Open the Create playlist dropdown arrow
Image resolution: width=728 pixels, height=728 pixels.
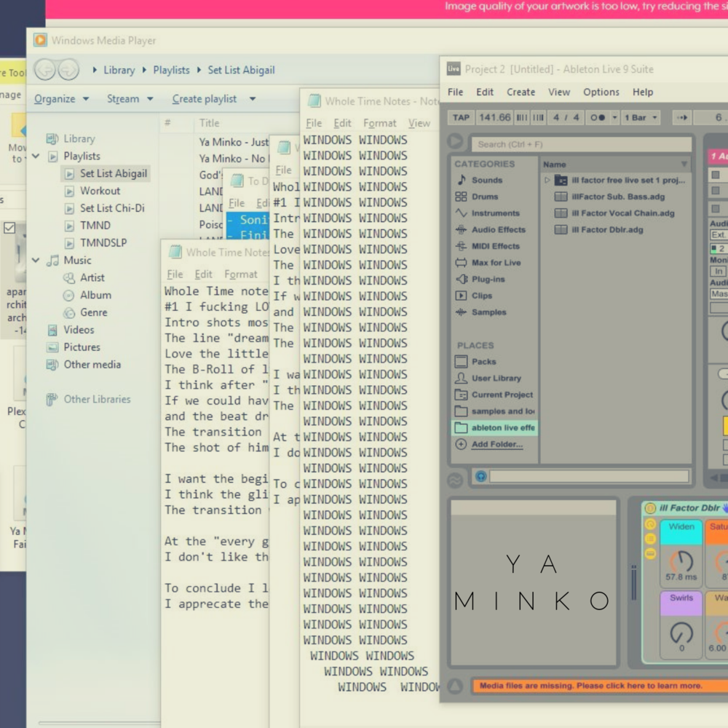[253, 99]
